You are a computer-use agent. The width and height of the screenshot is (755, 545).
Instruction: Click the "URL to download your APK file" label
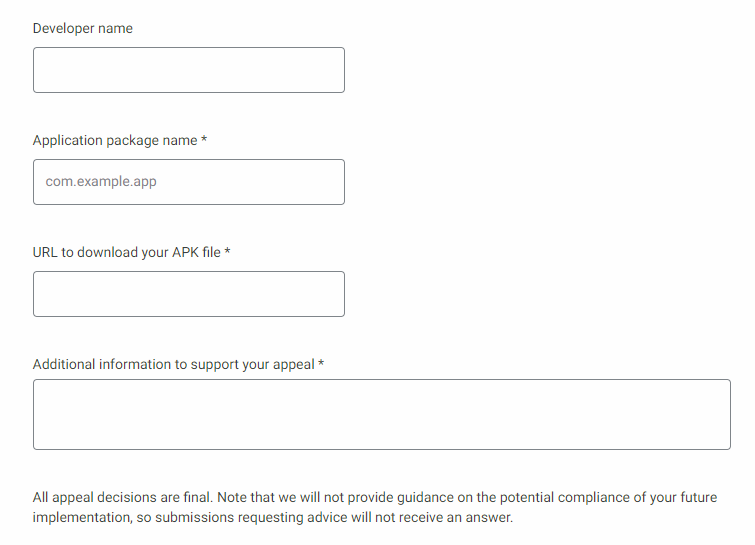coord(127,253)
